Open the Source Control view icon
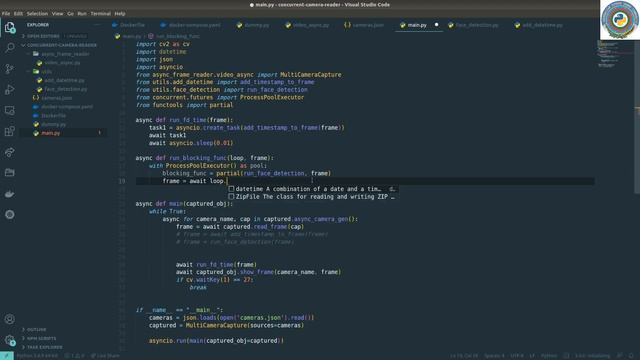Viewport: 640px width, 360px height. coord(10,69)
